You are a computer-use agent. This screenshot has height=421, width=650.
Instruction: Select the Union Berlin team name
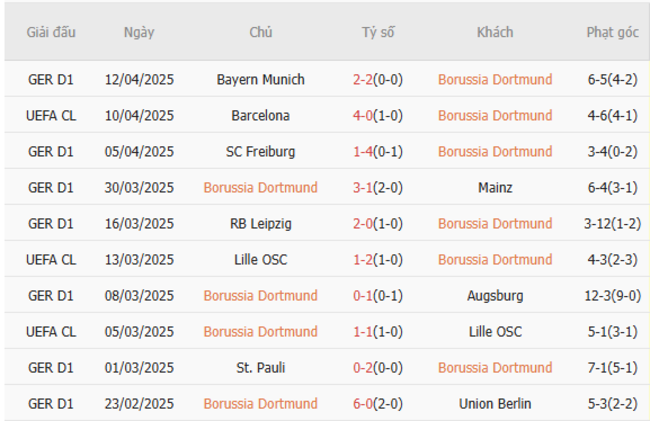coord(495,404)
